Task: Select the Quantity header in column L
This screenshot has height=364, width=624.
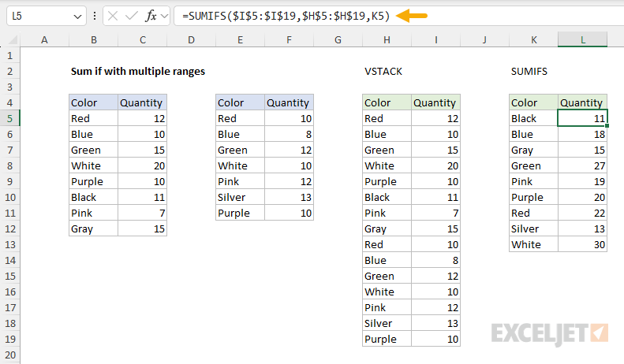Action: [583, 102]
